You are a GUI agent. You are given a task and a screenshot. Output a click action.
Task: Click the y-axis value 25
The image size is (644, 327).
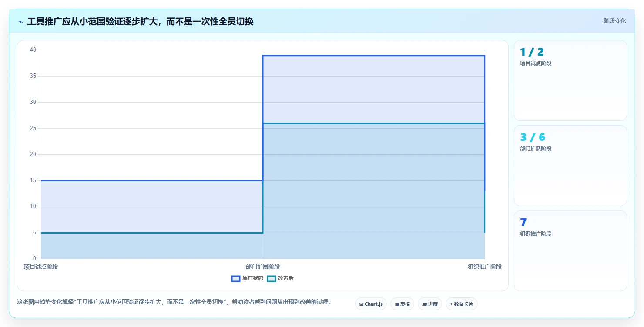[x=33, y=128]
